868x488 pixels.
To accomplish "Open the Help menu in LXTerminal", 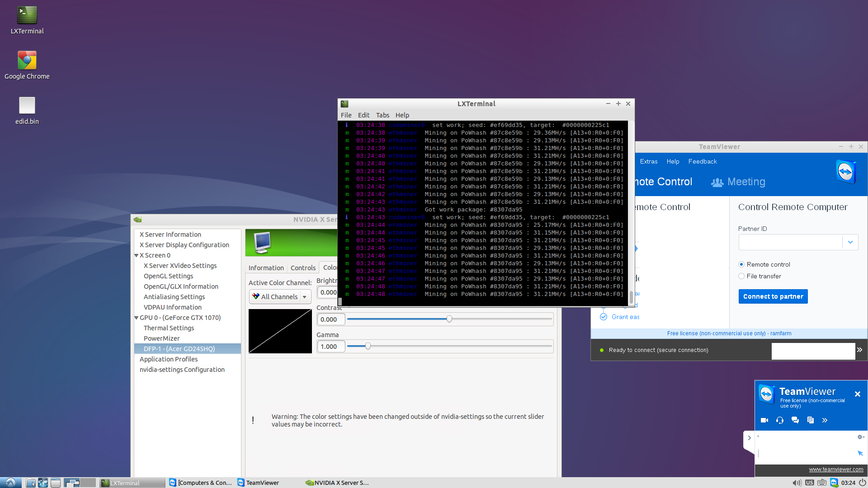I will tap(402, 115).
